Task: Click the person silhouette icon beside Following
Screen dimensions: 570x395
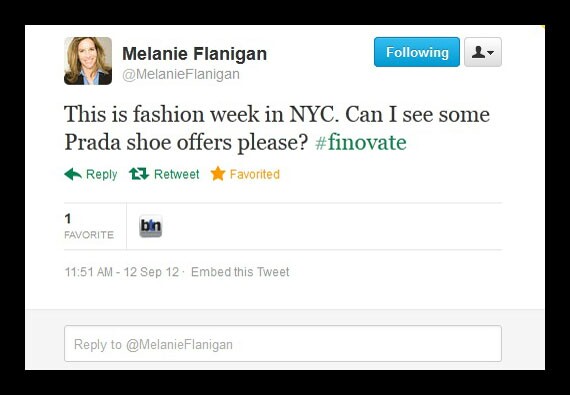Action: click(478, 52)
